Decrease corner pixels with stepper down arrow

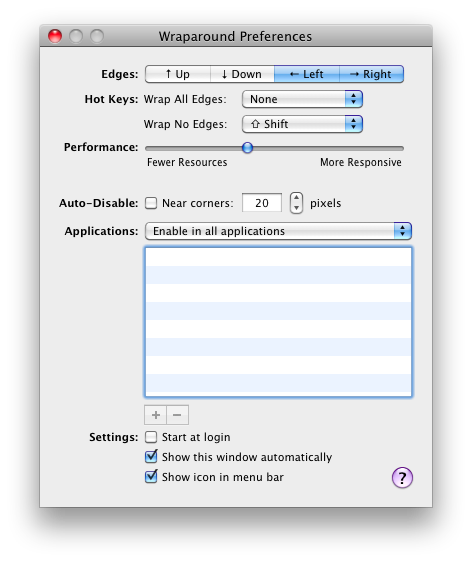point(296,208)
